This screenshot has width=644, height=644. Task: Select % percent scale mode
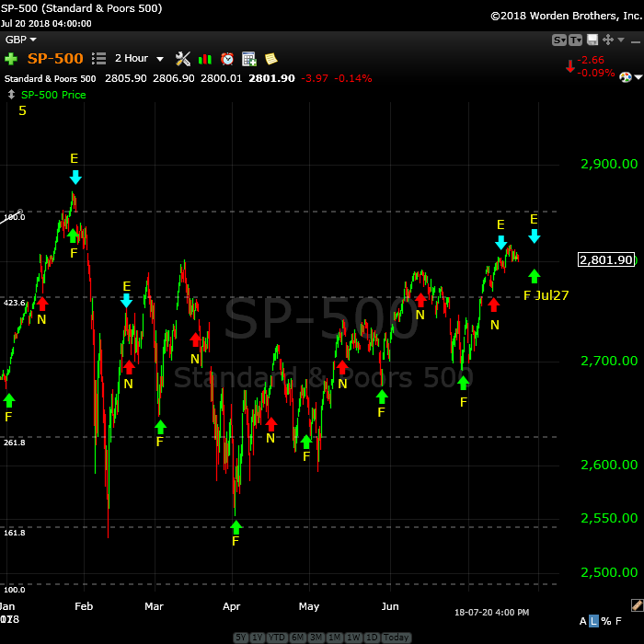pyautogui.click(x=605, y=621)
